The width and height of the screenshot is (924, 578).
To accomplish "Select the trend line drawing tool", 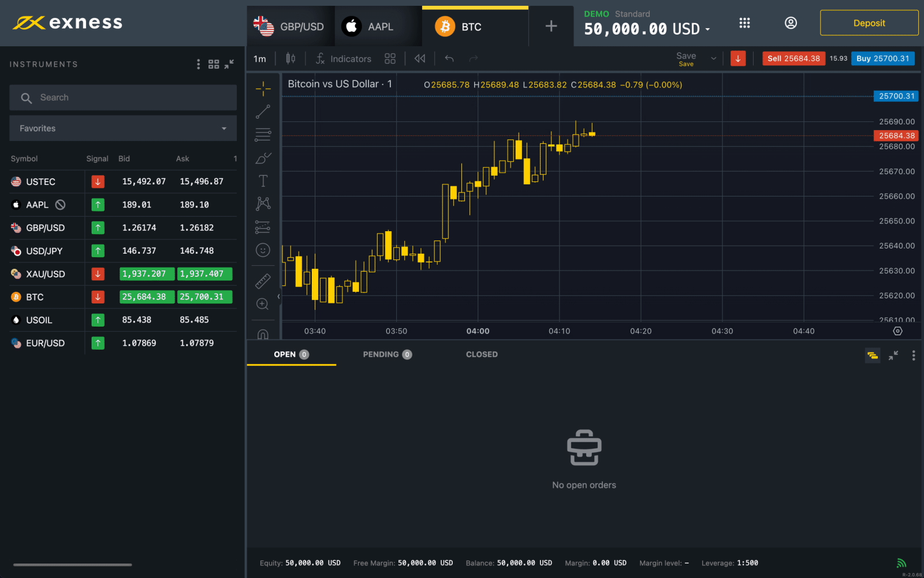I will pos(263,112).
